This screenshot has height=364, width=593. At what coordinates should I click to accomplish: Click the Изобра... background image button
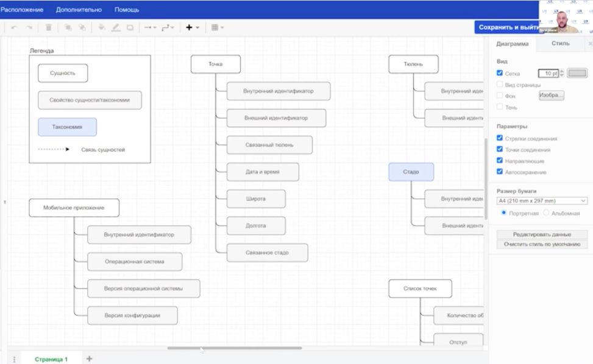click(551, 95)
